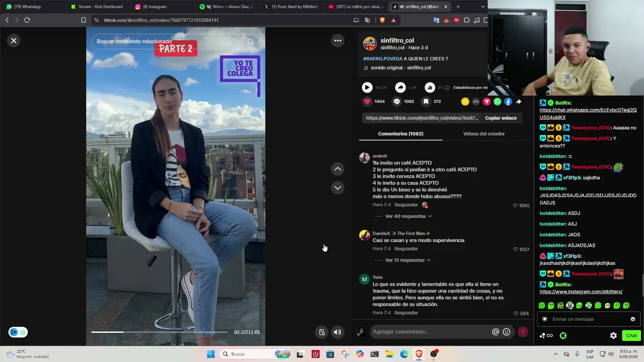Open more share options arrow
The height and width of the screenshot is (362, 644).
point(519,102)
